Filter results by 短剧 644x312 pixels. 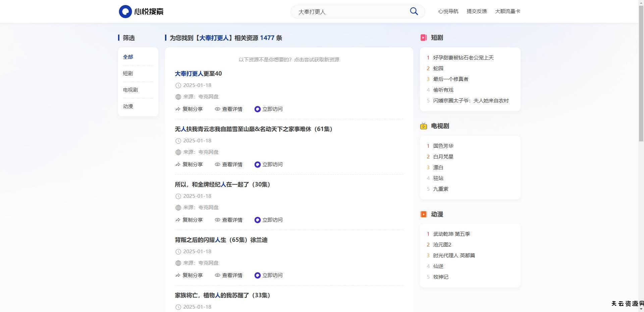point(128,74)
